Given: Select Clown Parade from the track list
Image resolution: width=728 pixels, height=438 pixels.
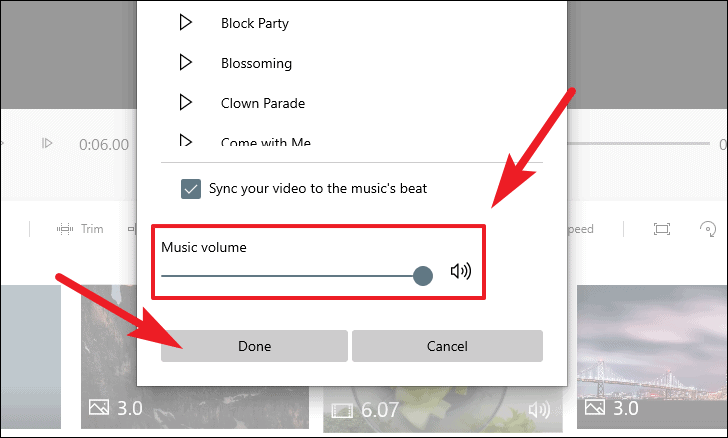Looking at the screenshot, I should coord(263,103).
